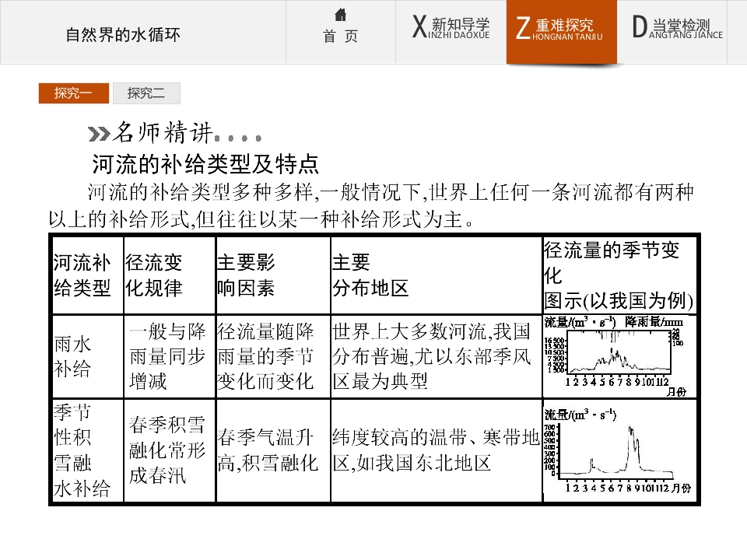Image resolution: width=747 pixels, height=560 pixels.
Task: Click the rainfall runoff chart thumbnail
Action: coord(619,356)
